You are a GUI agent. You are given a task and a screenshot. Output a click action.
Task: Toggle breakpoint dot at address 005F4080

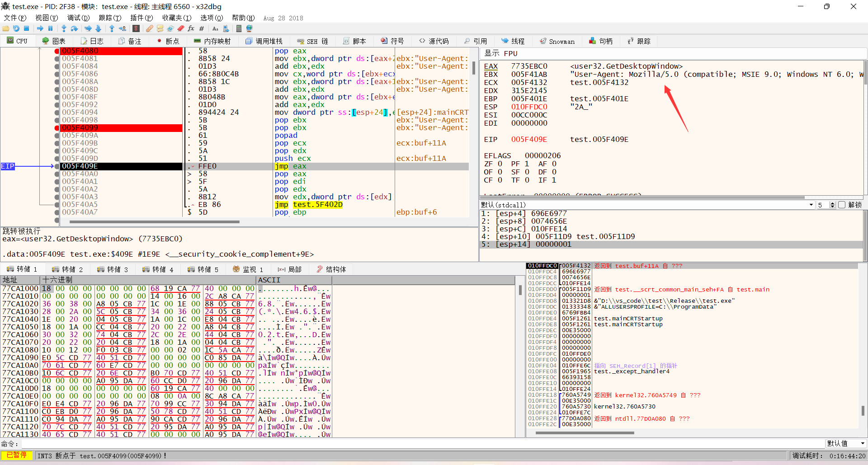pos(57,51)
